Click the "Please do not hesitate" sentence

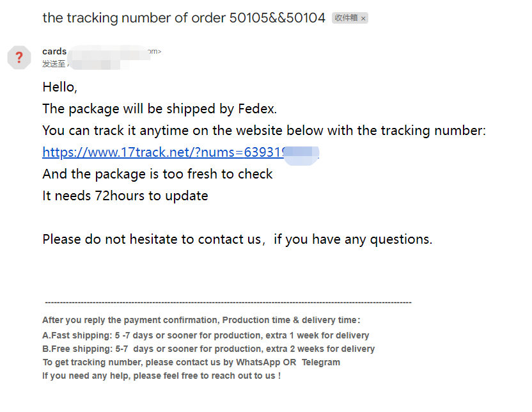(x=237, y=239)
